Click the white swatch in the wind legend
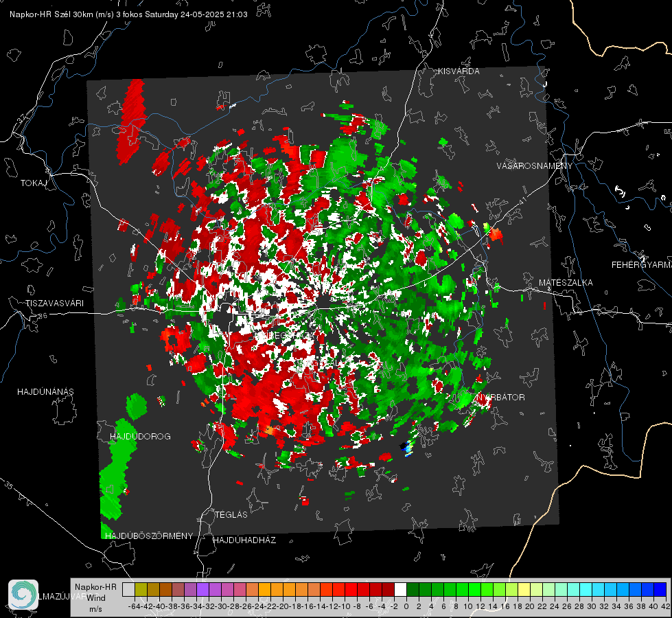This screenshot has width=672, height=618. point(400,590)
